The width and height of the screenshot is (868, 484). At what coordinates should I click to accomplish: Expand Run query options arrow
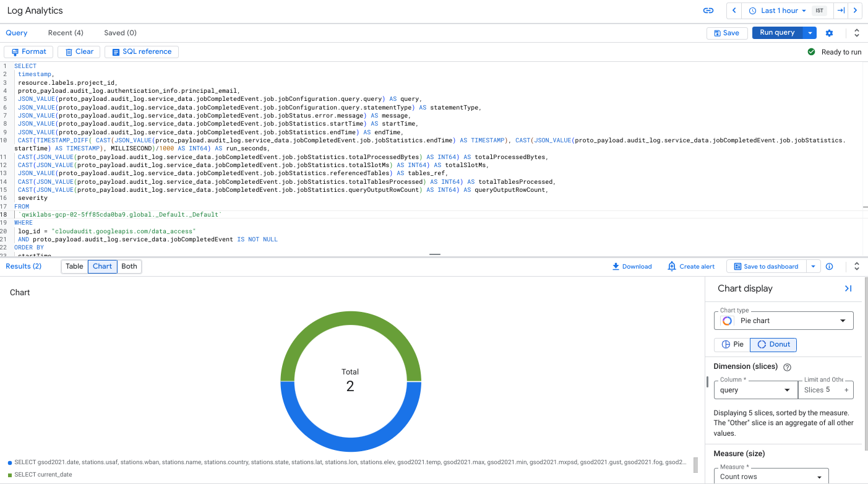810,33
